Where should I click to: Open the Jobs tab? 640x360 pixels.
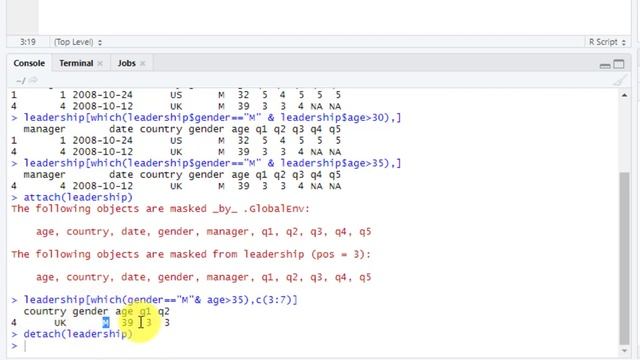127,63
